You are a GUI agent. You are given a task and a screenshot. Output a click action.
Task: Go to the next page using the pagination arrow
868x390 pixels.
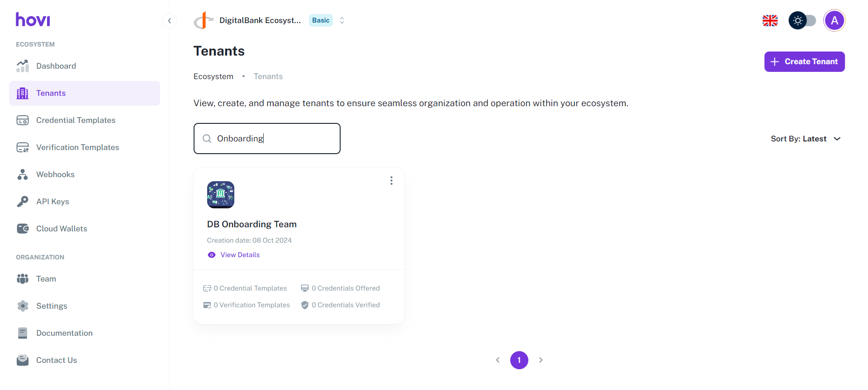(541, 360)
